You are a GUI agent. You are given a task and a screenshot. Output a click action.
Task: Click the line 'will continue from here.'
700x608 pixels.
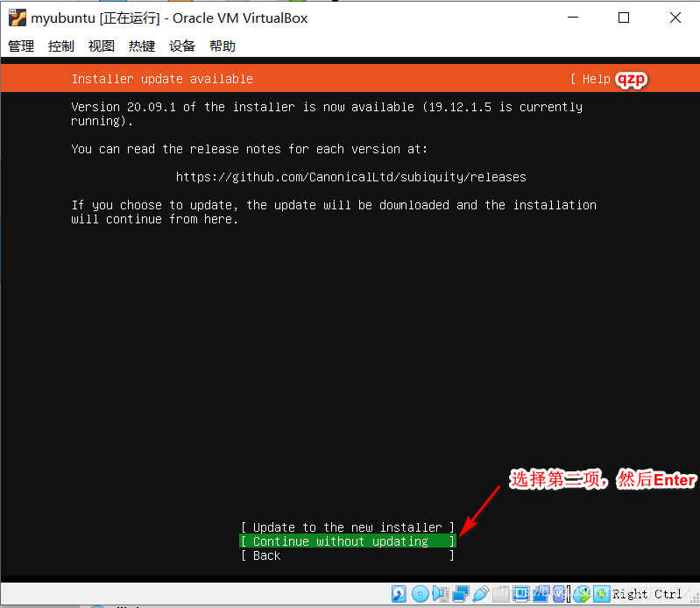tap(154, 219)
